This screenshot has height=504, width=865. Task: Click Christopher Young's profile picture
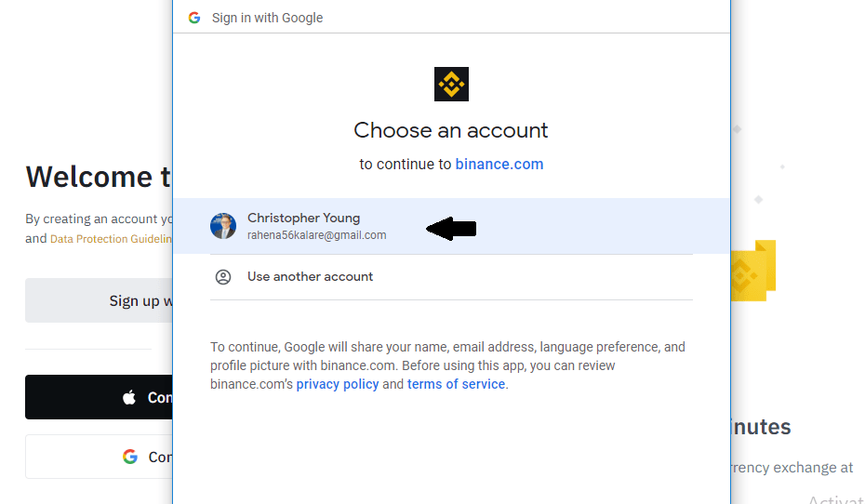223,226
